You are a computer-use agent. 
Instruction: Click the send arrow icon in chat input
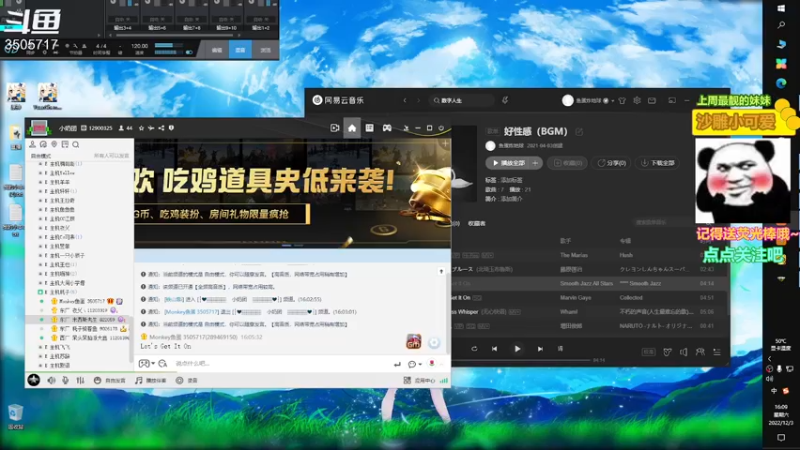(x=397, y=364)
